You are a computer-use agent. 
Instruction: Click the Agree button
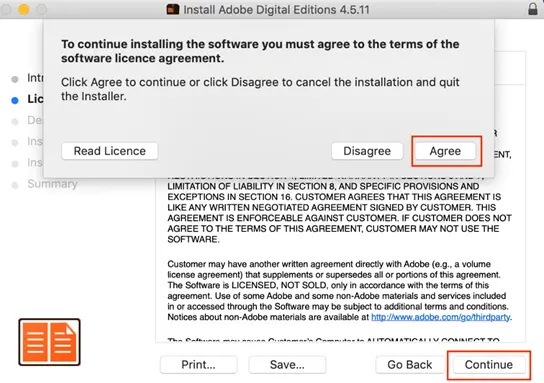445,151
